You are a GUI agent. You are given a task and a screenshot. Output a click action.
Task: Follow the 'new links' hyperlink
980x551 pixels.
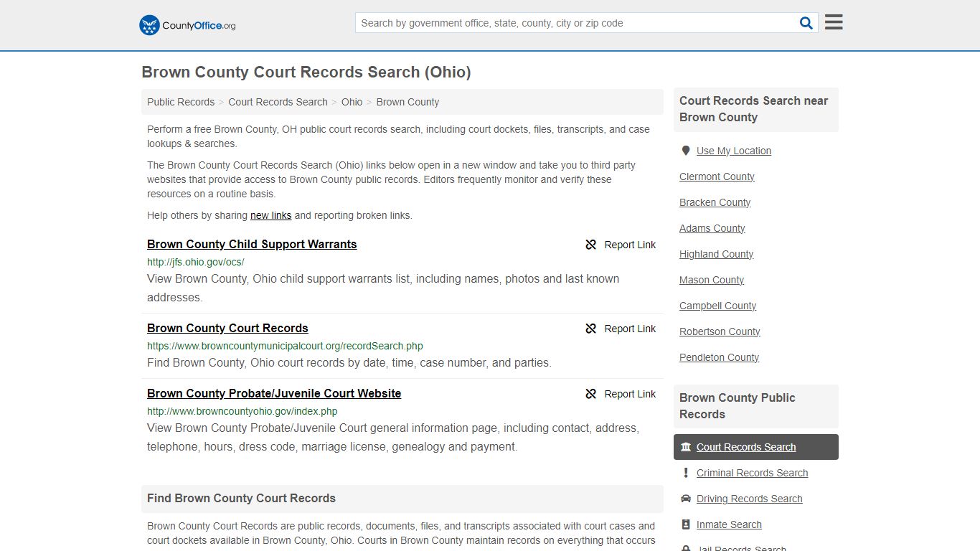(270, 215)
